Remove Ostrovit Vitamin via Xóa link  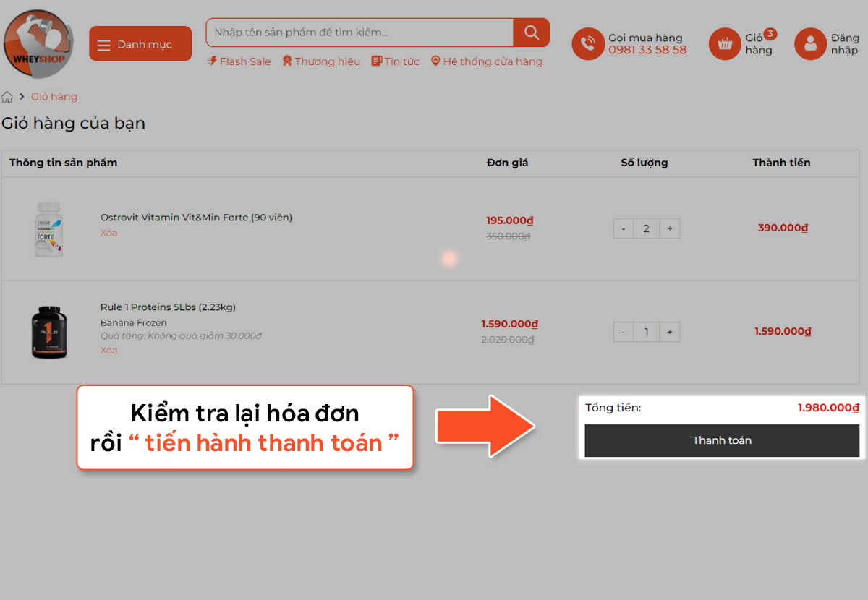(x=109, y=233)
